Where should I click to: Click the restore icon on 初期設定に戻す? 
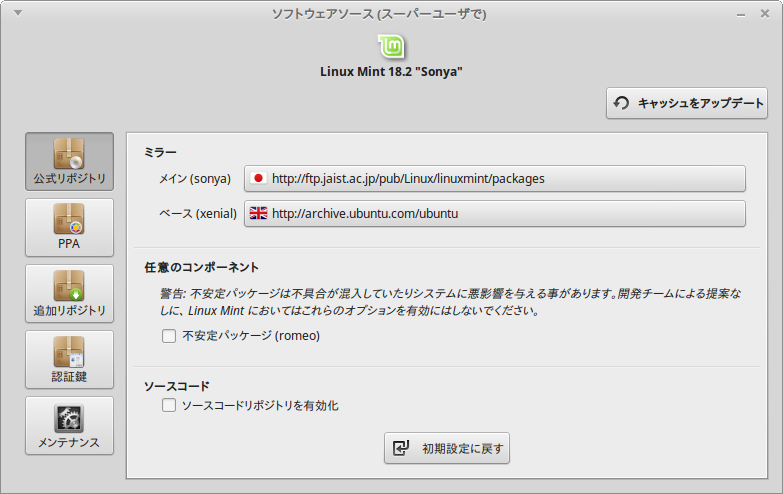pos(400,448)
